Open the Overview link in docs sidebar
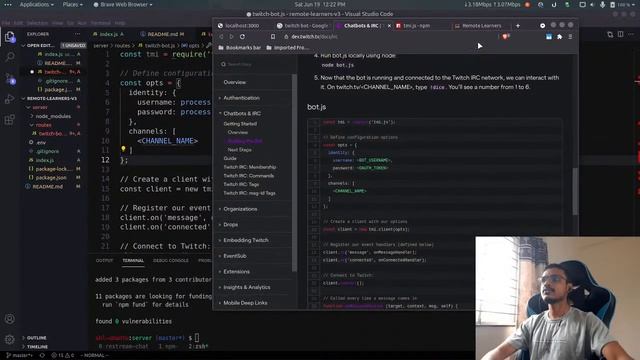Image resolution: width=640 pixels, height=360 pixels. [x=235, y=82]
